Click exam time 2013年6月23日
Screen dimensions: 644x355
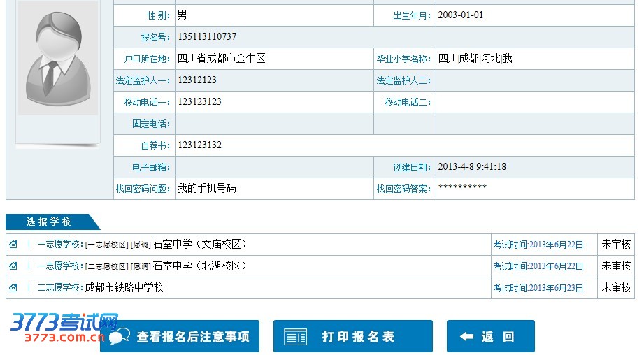click(x=538, y=288)
